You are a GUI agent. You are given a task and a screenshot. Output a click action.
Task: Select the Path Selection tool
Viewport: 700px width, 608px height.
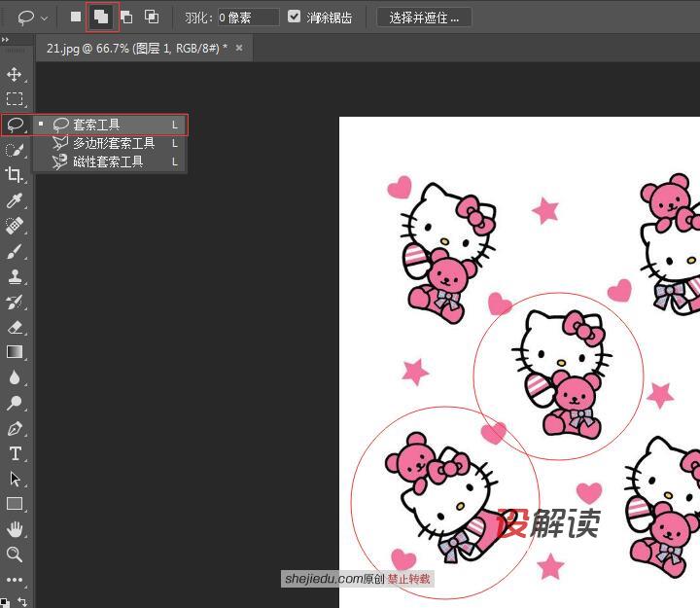tap(15, 479)
